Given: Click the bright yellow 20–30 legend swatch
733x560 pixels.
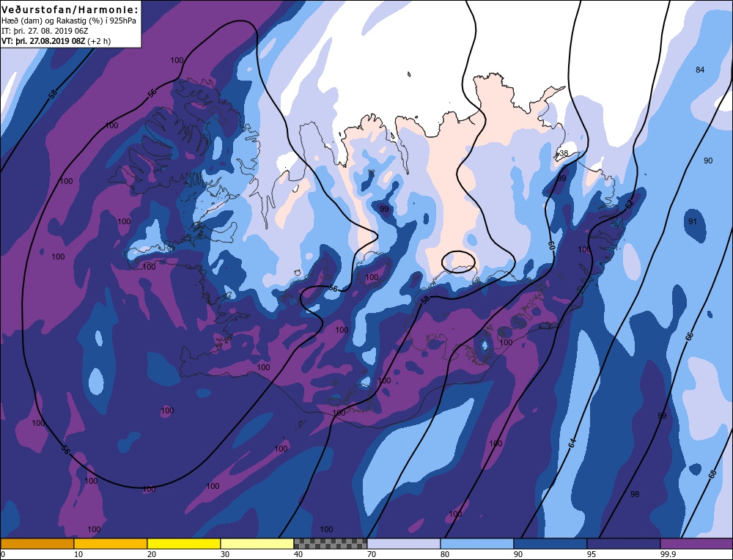Looking at the screenshot, I should point(184,544).
